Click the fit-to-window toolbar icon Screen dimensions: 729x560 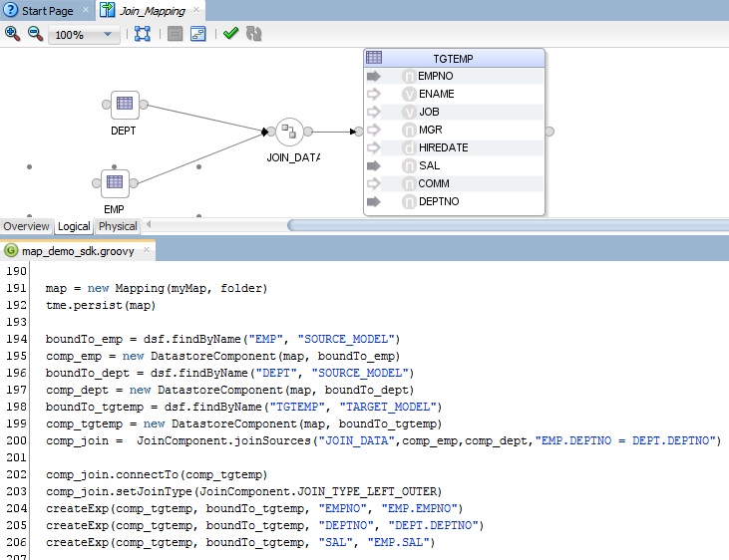click(143, 34)
